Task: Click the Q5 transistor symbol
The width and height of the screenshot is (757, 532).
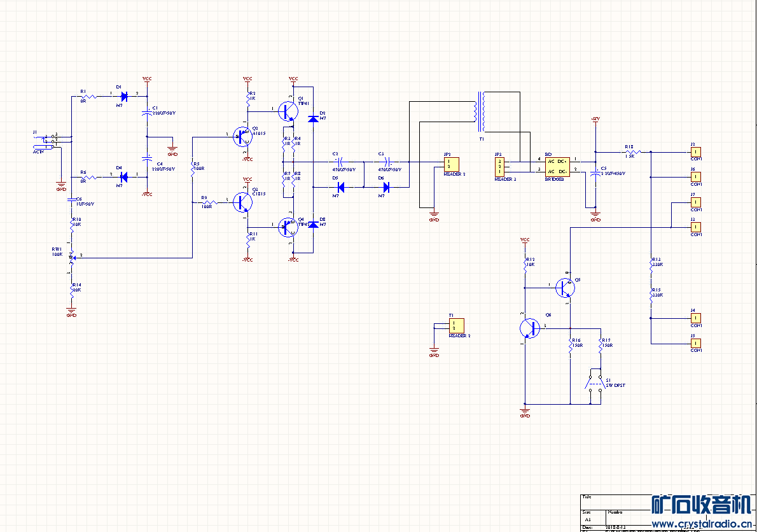Action: pyautogui.click(x=564, y=288)
